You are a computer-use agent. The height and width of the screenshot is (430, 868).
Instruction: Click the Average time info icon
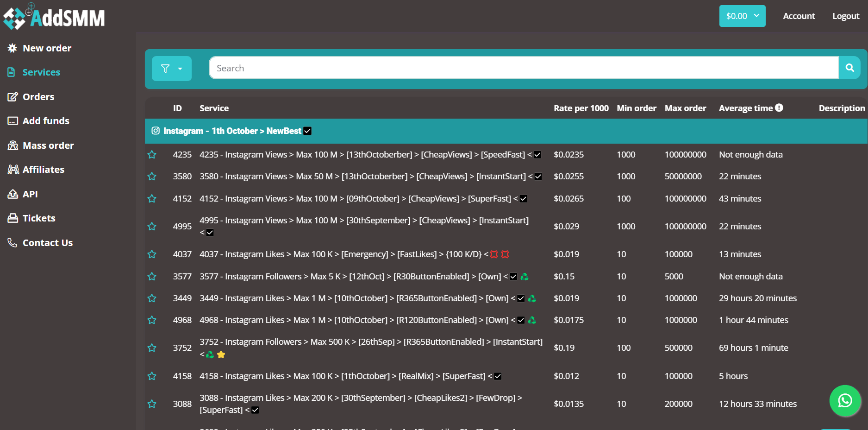[779, 107]
